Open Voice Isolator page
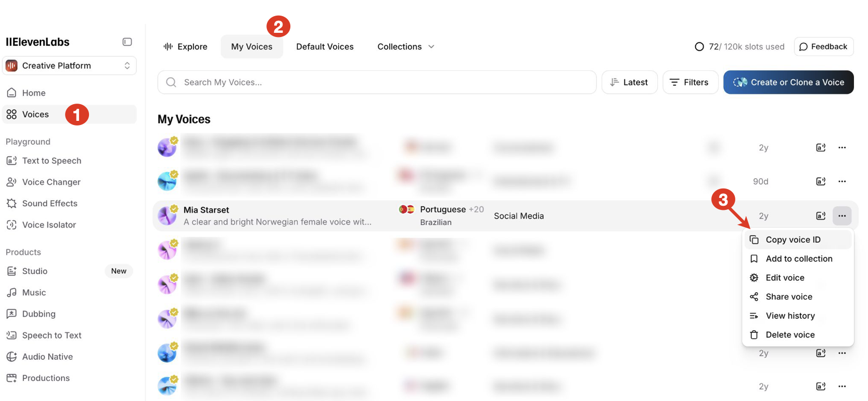The width and height of the screenshot is (868, 401). [x=69, y=224]
